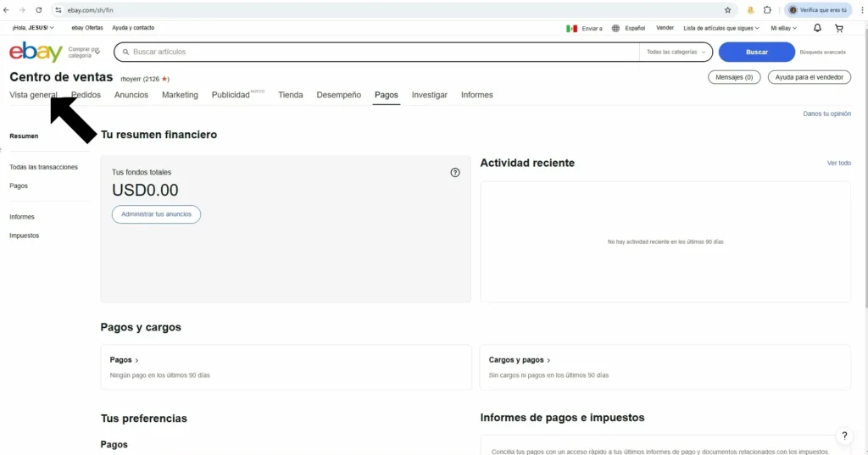Open Todas las transacciones in sidebar
Viewport: 868px width, 455px height.
pos(44,167)
